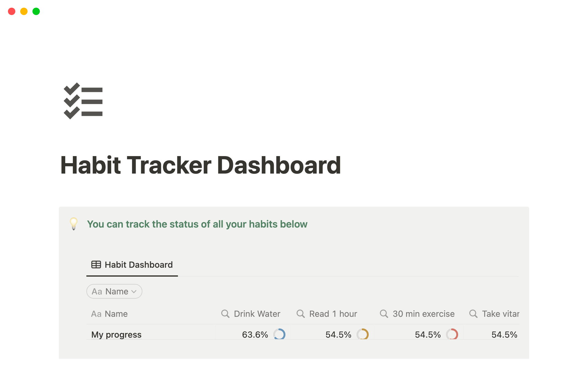588x368 pixels.
Task: Click the blue Drink Water progress ring
Action: coord(279,334)
